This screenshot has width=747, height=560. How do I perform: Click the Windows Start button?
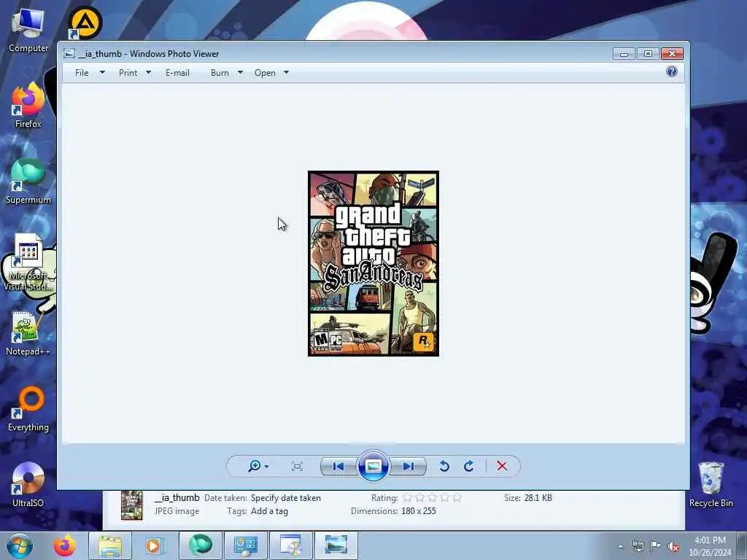20,545
